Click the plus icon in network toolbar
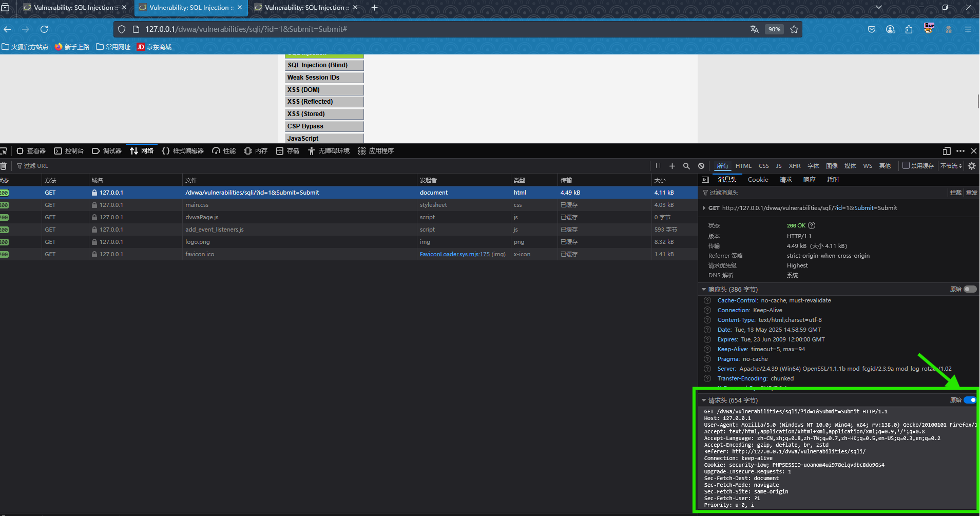This screenshot has height=516, width=980. 672,166
